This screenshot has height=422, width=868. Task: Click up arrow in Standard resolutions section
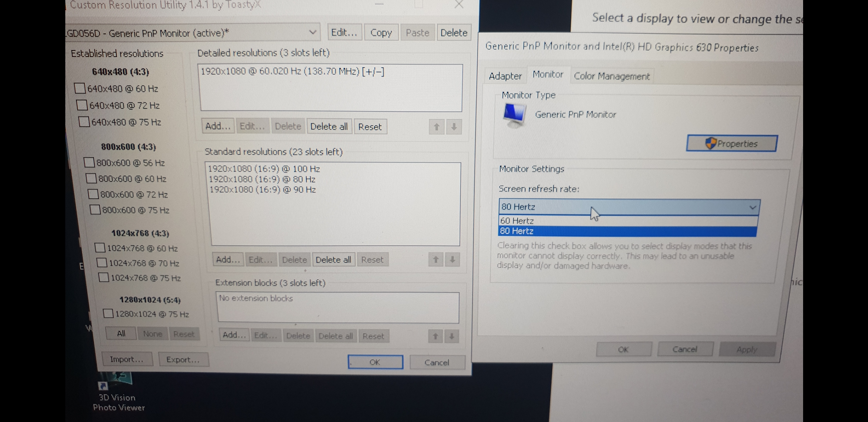click(x=436, y=259)
